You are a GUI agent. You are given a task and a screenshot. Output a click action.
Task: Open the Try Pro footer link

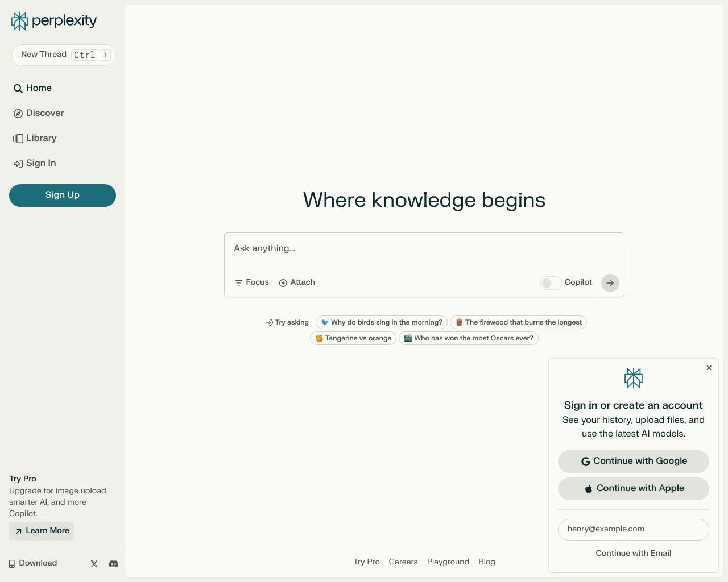pos(366,562)
